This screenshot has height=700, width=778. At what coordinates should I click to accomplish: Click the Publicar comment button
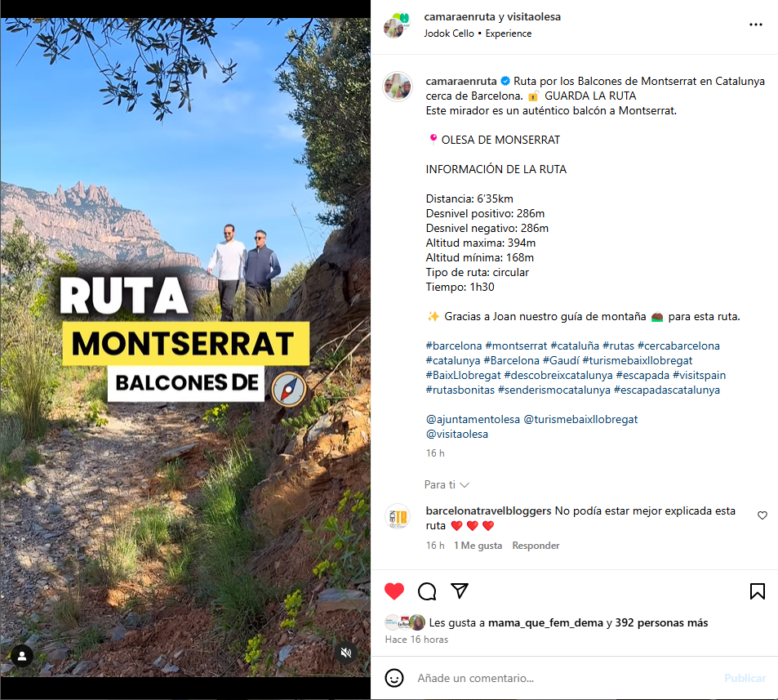pyautogui.click(x=745, y=678)
